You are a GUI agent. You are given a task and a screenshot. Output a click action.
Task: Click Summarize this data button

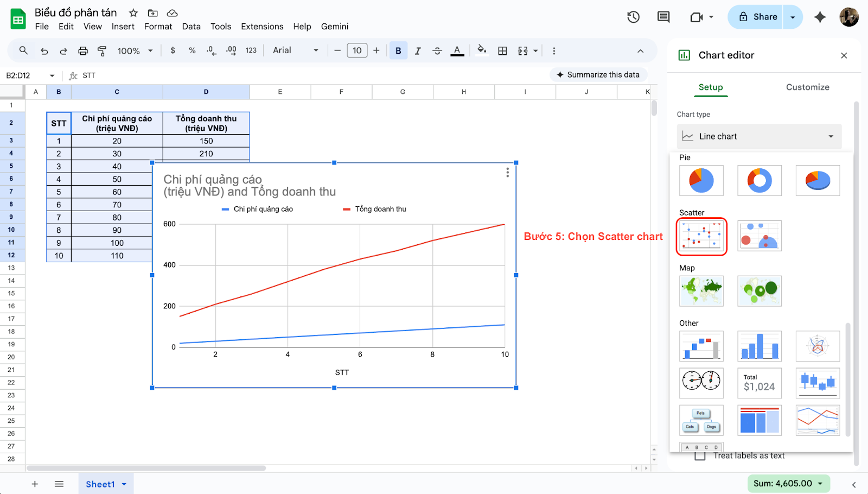tap(598, 75)
